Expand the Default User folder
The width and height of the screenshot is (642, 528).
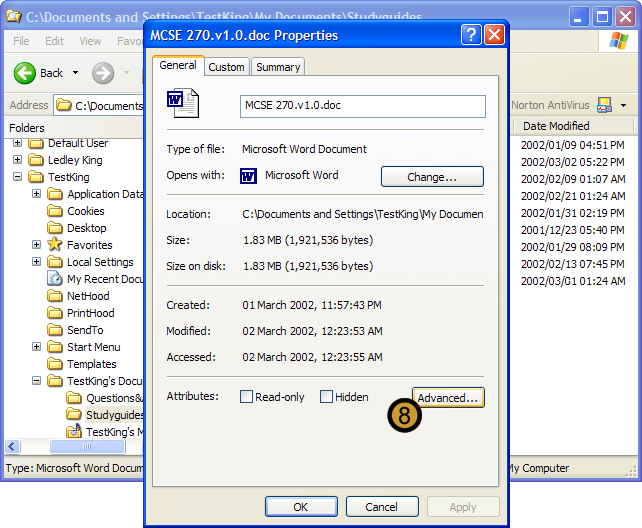click(17, 143)
